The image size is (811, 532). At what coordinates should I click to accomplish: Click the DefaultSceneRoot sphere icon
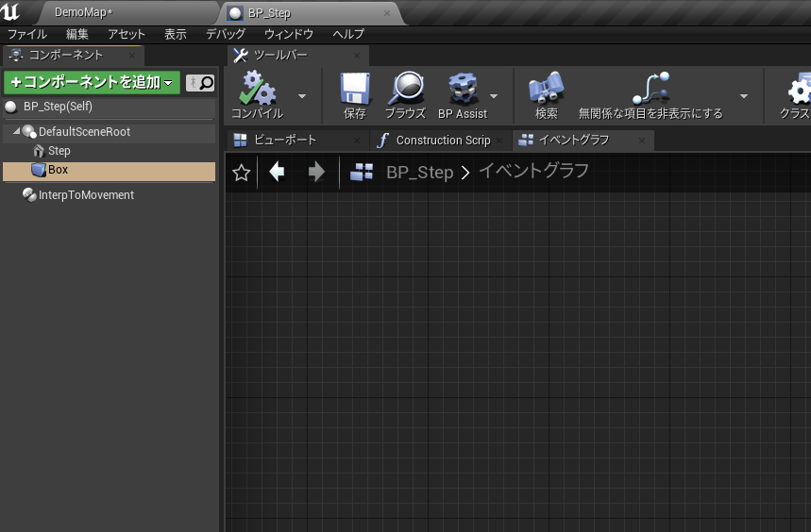(x=29, y=132)
